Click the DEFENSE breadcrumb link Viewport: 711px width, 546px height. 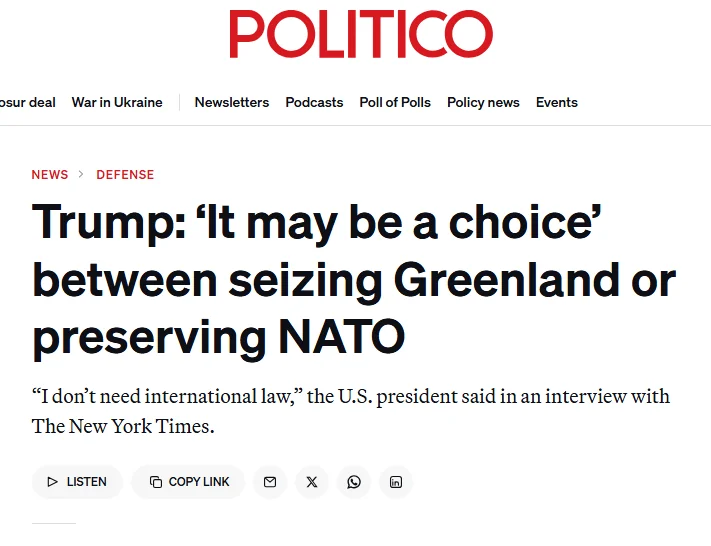pyautogui.click(x=125, y=174)
